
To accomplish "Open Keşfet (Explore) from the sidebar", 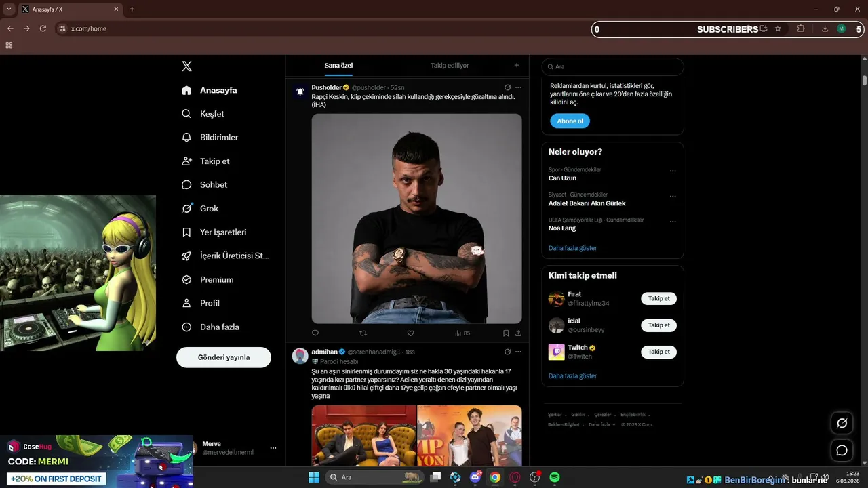I will 203,114.
